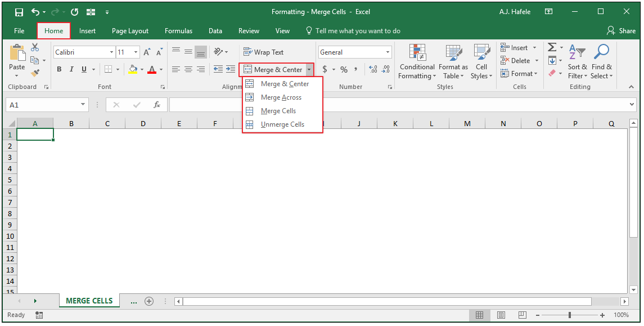
Task: Decrease decimal places
Action: pyautogui.click(x=386, y=69)
